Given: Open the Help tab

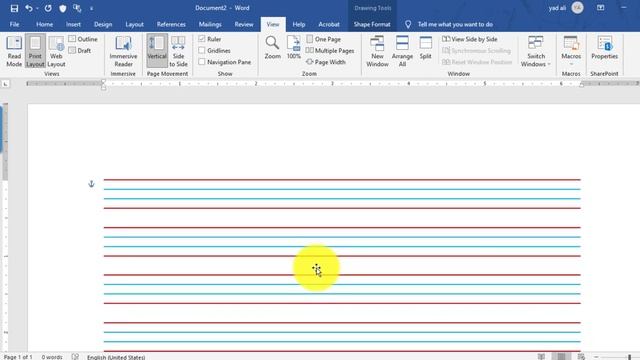Looking at the screenshot, I should tap(298, 24).
